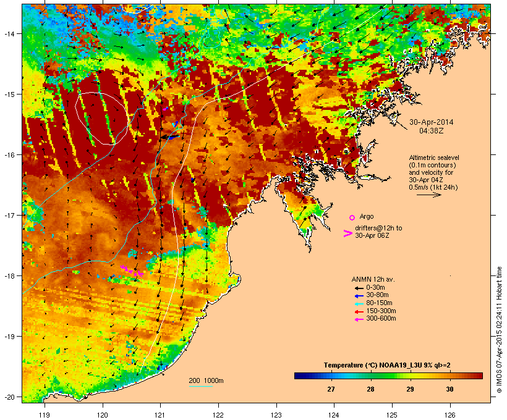Click the white closed sea-level contour oval
The image size is (507, 420).
[x=101, y=118]
